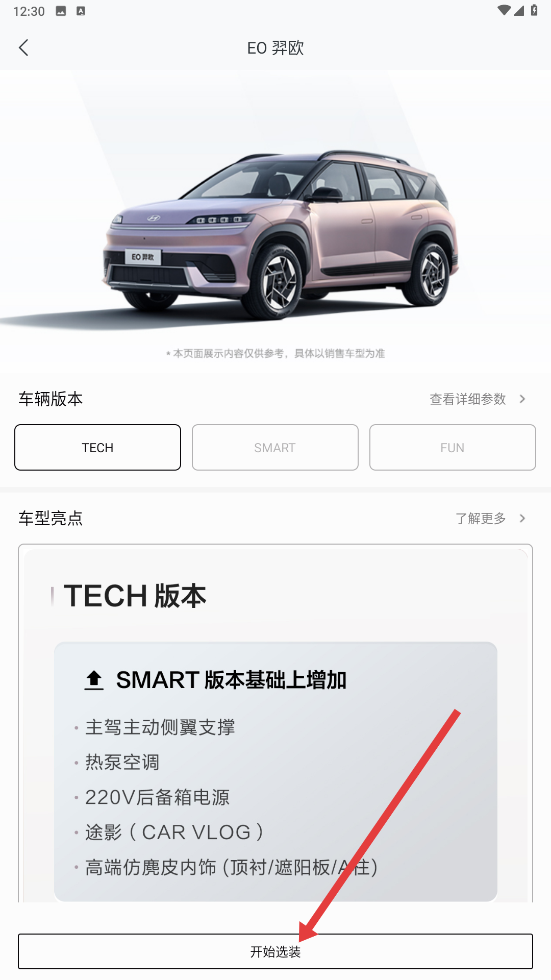This screenshot has width=551, height=980.
Task: Tap the image notification icon in status bar
Action: click(61, 11)
